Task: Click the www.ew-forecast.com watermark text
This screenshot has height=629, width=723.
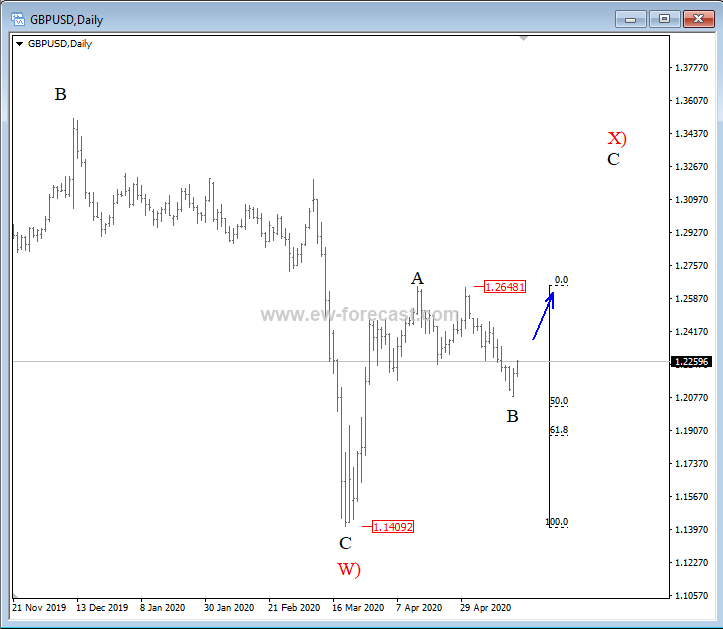Action: pyautogui.click(x=360, y=314)
